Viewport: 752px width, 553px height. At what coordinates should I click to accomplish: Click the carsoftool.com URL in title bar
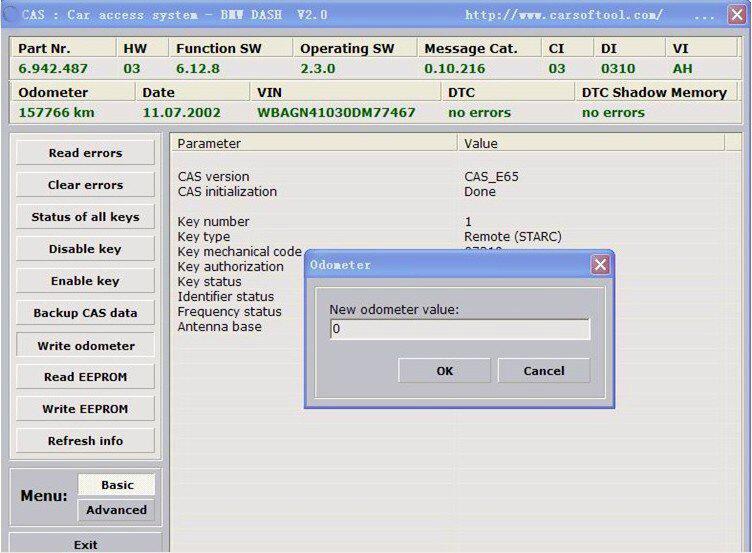click(564, 15)
